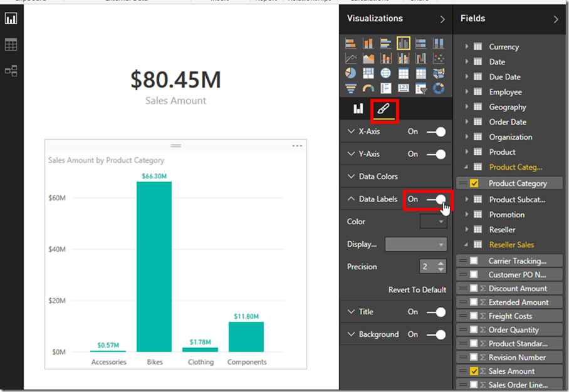Viewport: 569px width, 392px height.
Task: Expand the Data Colors section
Action: pos(351,176)
